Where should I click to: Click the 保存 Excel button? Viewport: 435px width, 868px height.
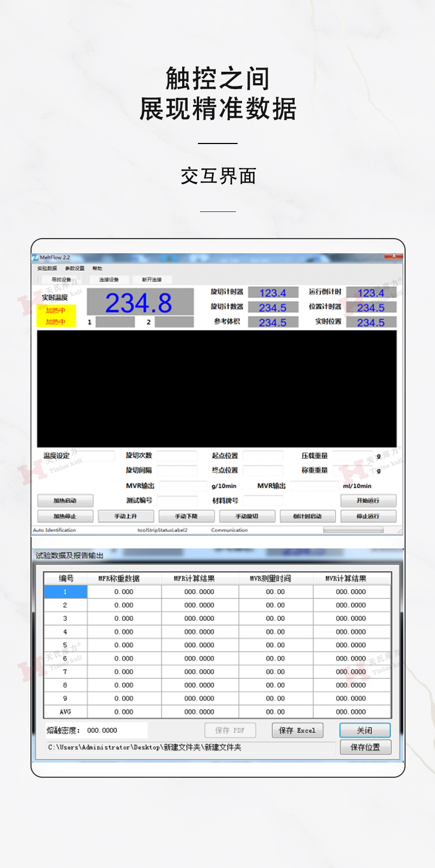pos(297,730)
